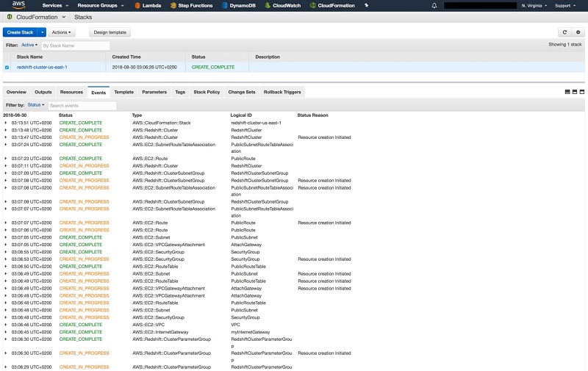The width and height of the screenshot is (588, 371).
Task: Click the By Stack Name filter field
Action: [x=75, y=46]
